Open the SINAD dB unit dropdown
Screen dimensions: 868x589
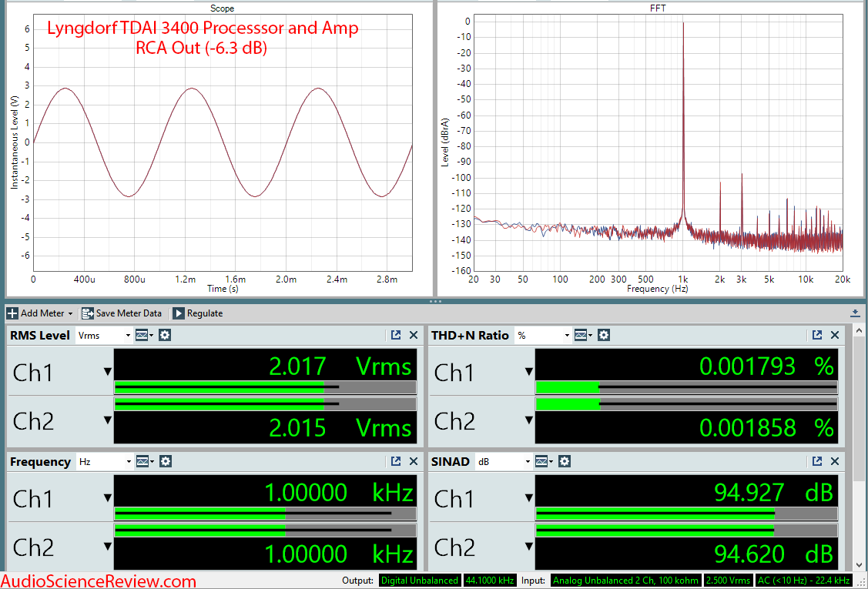pyautogui.click(x=503, y=462)
